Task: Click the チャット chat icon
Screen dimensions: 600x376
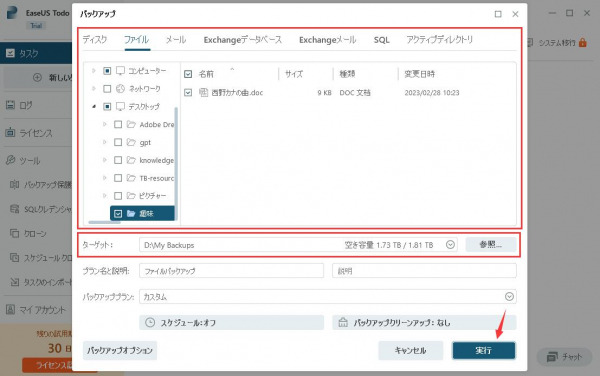Action: (552, 357)
